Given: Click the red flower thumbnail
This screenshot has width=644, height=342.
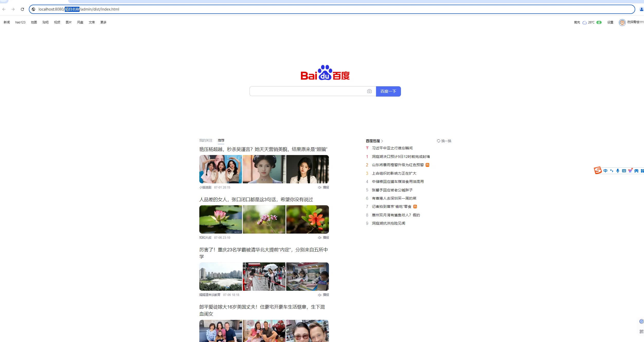Looking at the screenshot, I should pos(308,219).
